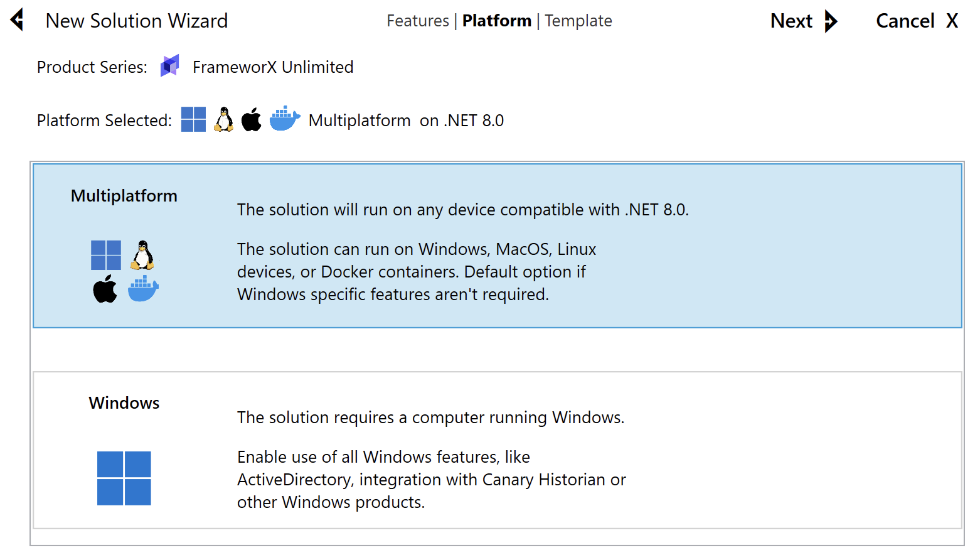Switch to the Template step
The width and height of the screenshot is (980, 555).
[578, 21]
